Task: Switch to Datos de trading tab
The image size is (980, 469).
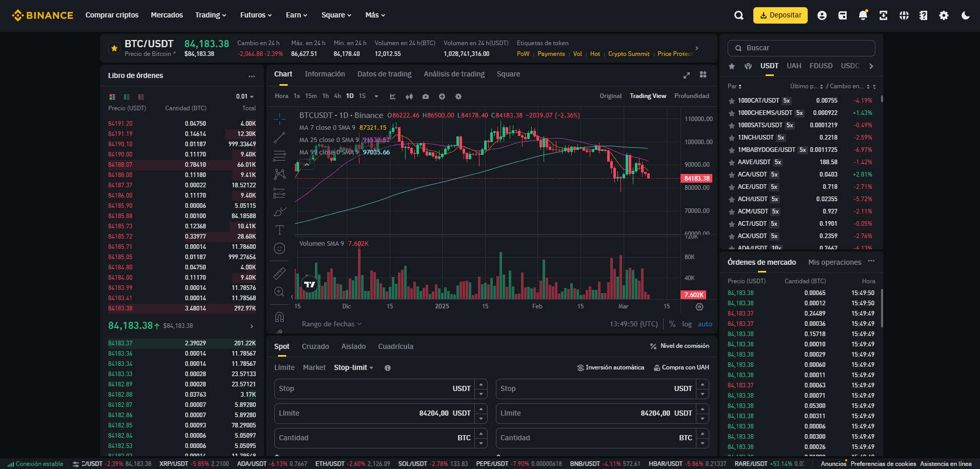Action: coord(384,74)
